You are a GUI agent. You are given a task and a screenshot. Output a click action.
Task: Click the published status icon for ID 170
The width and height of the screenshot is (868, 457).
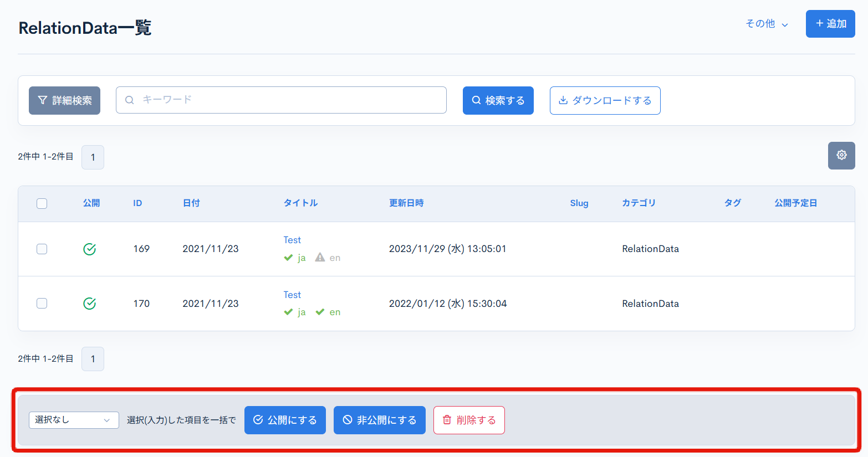coord(89,304)
